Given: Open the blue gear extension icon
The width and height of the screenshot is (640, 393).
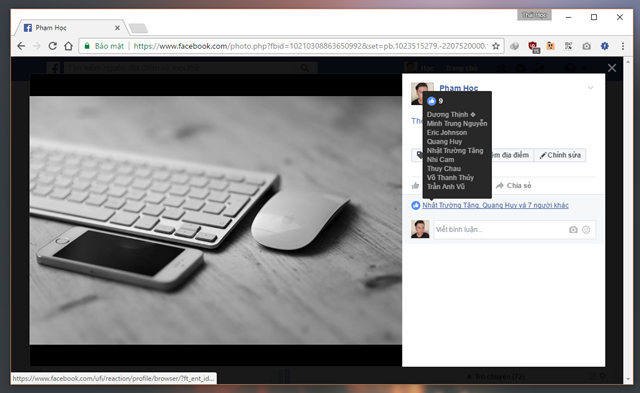Looking at the screenshot, I should [605, 46].
